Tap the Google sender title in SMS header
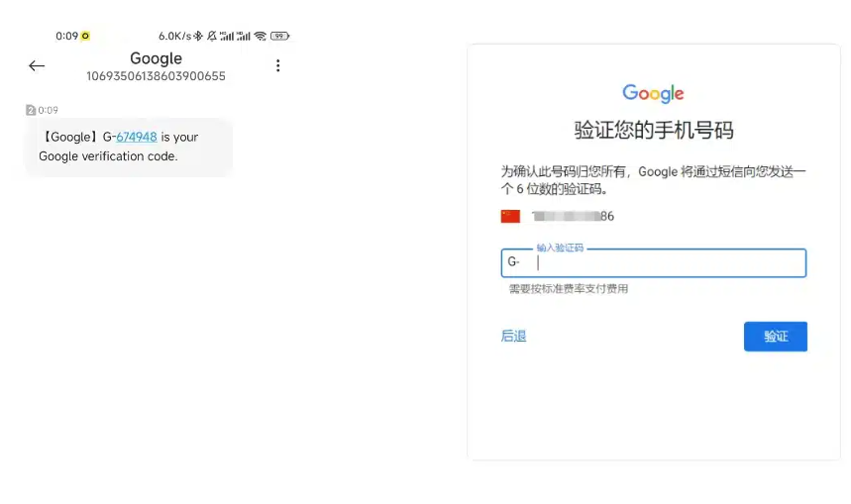 156,58
